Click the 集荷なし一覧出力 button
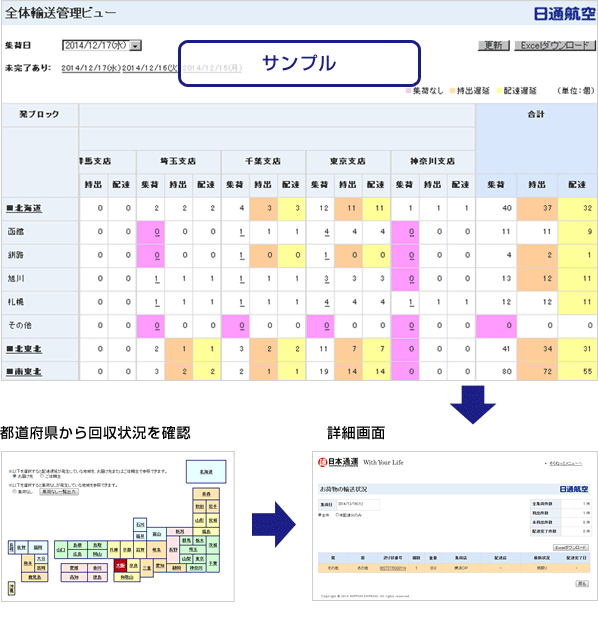 (59, 492)
